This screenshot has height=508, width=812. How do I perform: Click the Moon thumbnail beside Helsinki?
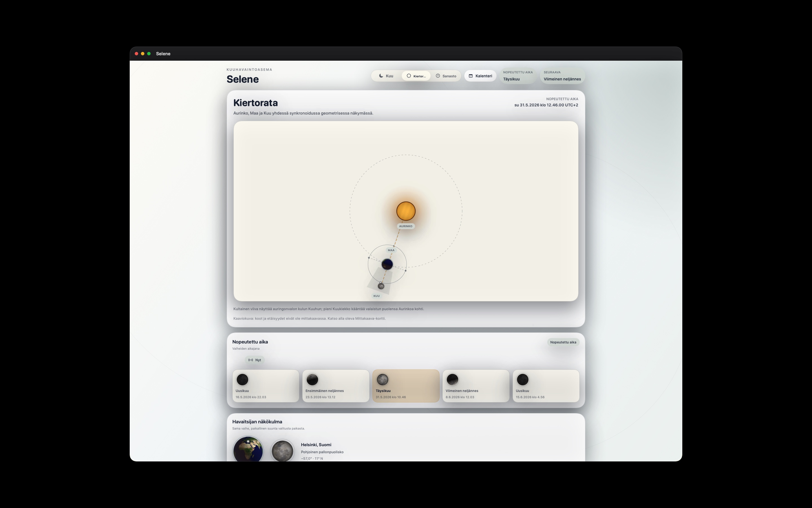click(282, 450)
